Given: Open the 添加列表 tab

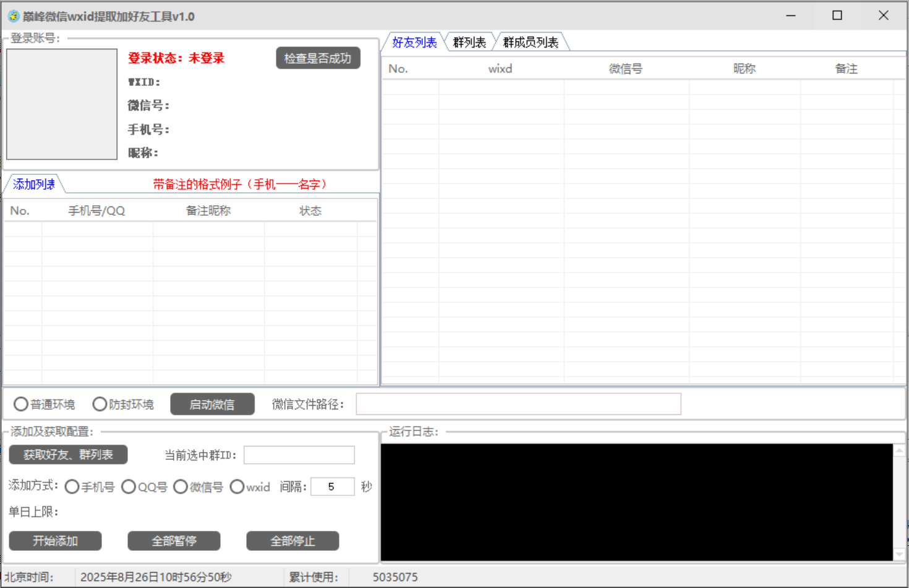Looking at the screenshot, I should (x=34, y=184).
